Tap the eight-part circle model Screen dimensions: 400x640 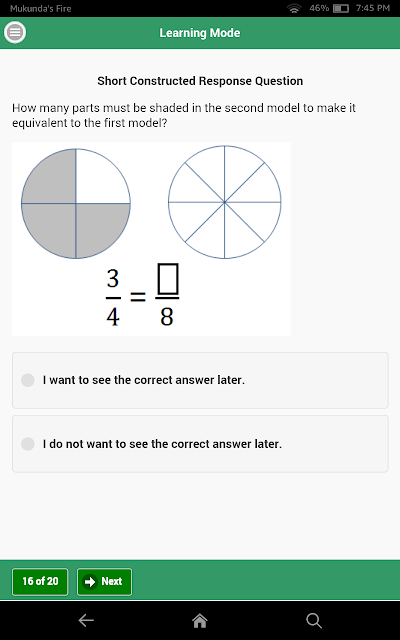tap(224, 202)
